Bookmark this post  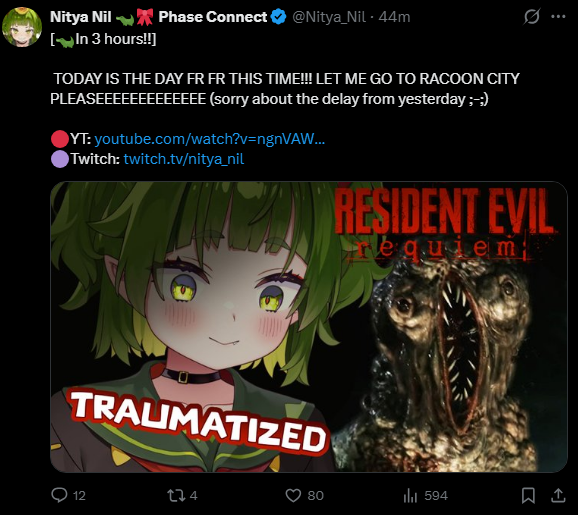[528, 495]
